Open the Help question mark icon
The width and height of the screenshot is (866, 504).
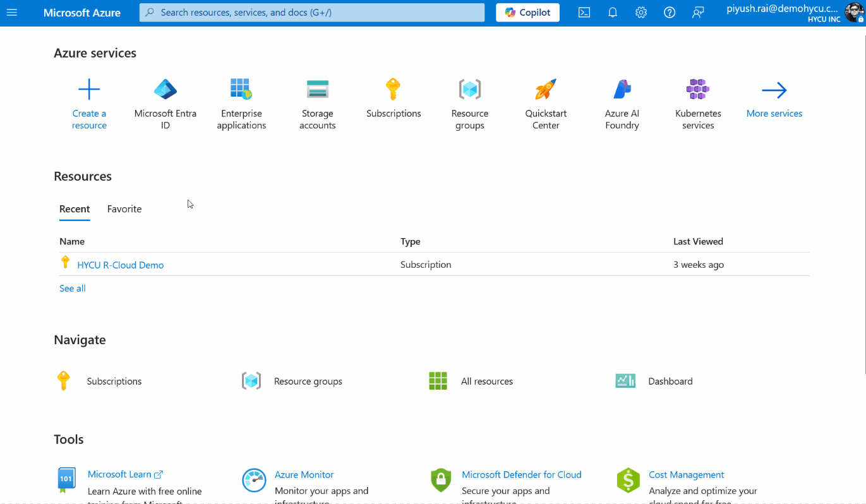670,13
